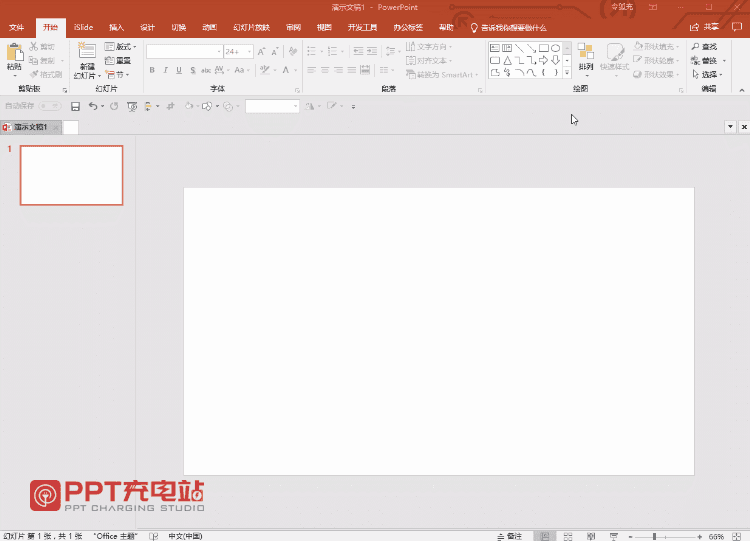Viewport: 750px width, 541px height.
Task: Switch to the Design tab
Action: point(147,28)
